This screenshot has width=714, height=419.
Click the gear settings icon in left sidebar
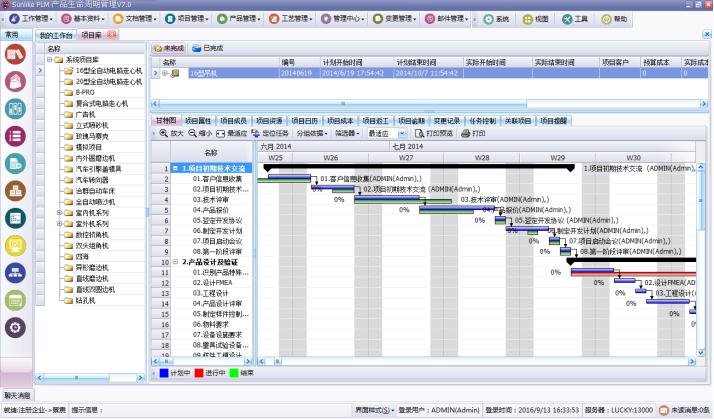click(15, 327)
